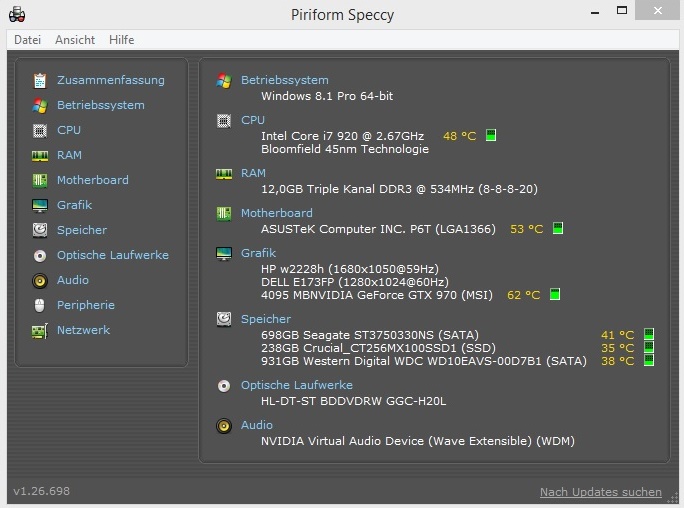Open the Datei menu
The height and width of the screenshot is (508, 684).
[x=27, y=40]
